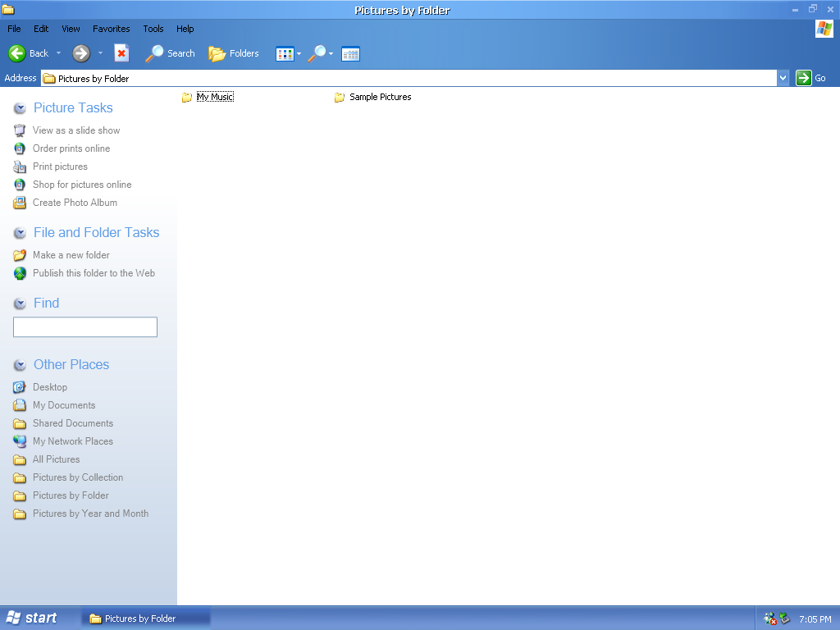Collapse the Picture Tasks section
The width and height of the screenshot is (840, 630).
point(20,108)
